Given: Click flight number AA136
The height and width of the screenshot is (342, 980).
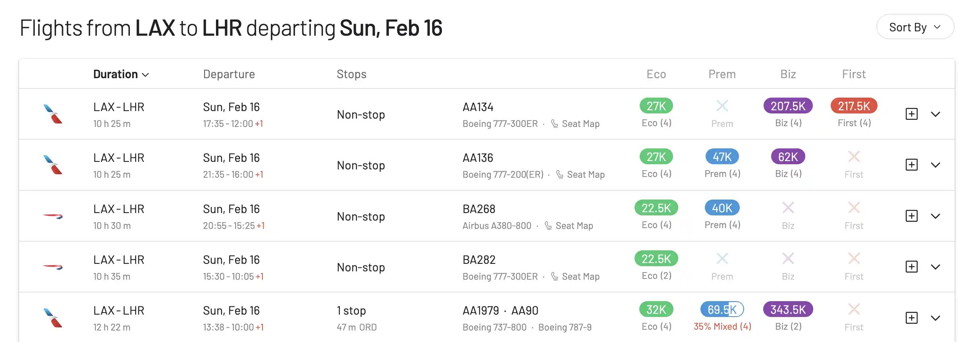Looking at the screenshot, I should point(478,158).
